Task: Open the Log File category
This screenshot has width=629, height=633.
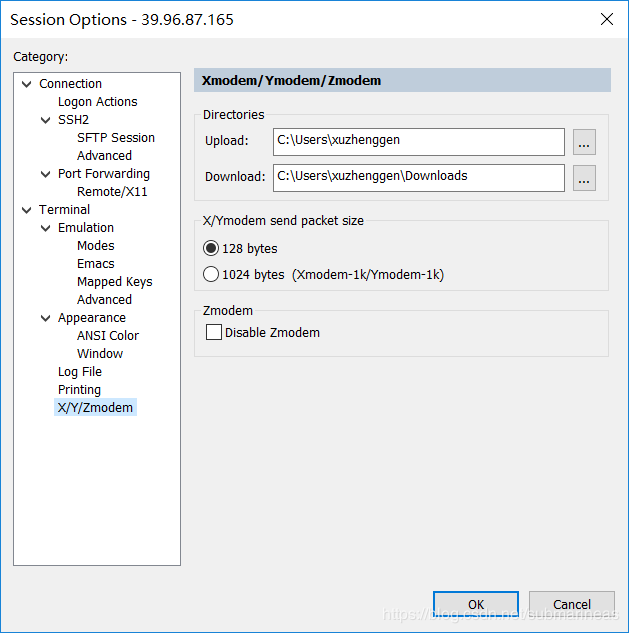Action: click(80, 372)
